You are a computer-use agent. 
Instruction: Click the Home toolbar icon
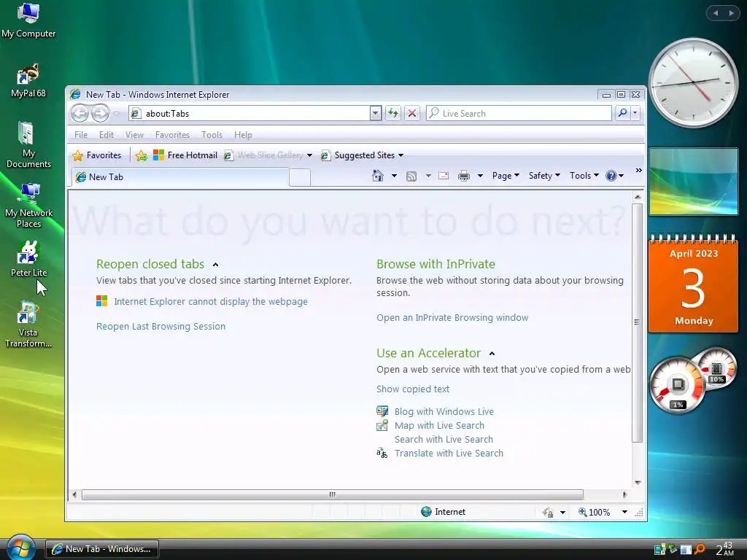378,176
